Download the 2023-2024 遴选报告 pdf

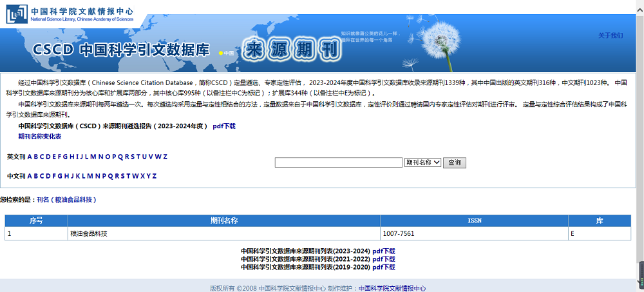pos(224,126)
